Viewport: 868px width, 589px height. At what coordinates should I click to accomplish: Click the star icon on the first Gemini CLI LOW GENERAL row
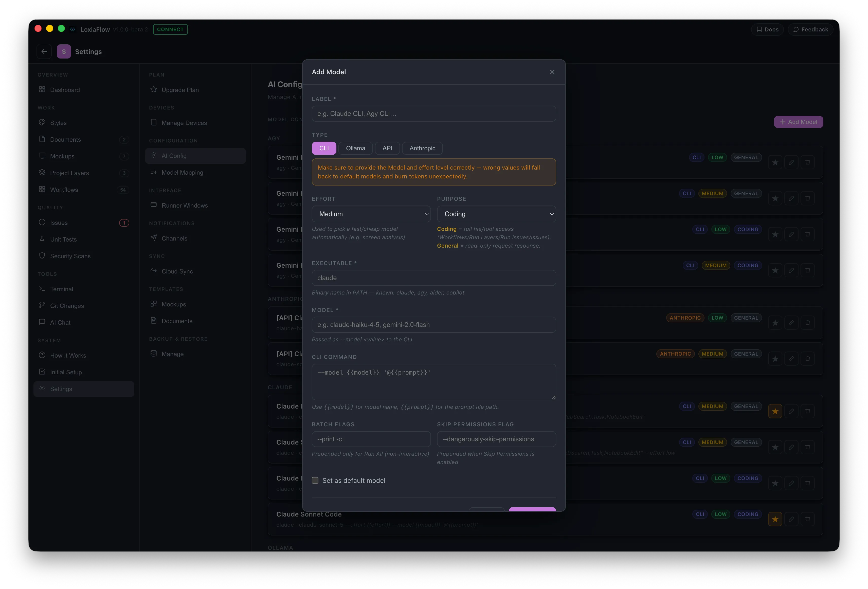coord(775,162)
